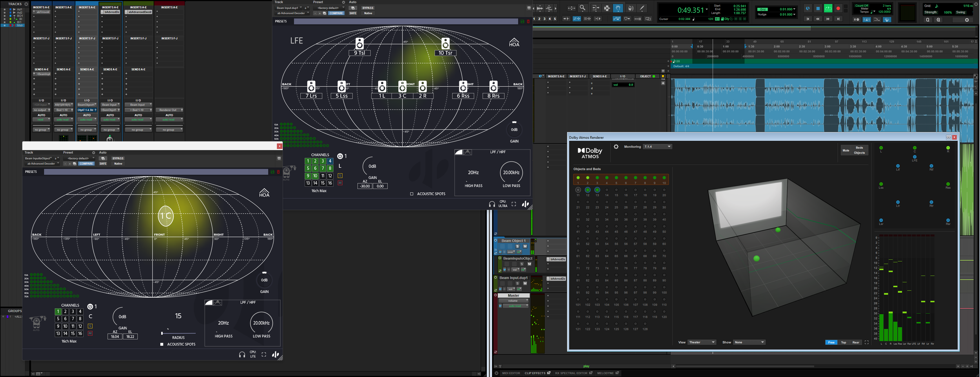Open Monitoring 7.1.4 dropdown
Viewport: 980px width, 377px height.
[657, 147]
